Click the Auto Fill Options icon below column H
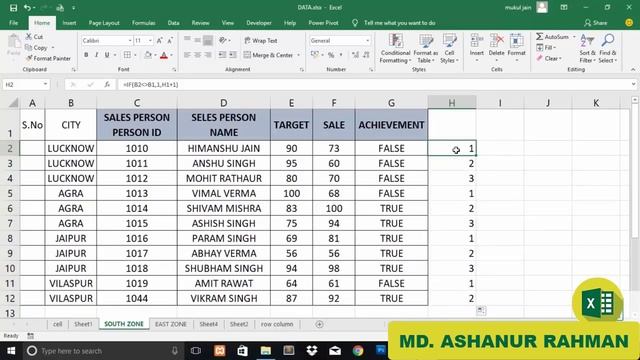This screenshot has width=640, height=360. pos(481,311)
